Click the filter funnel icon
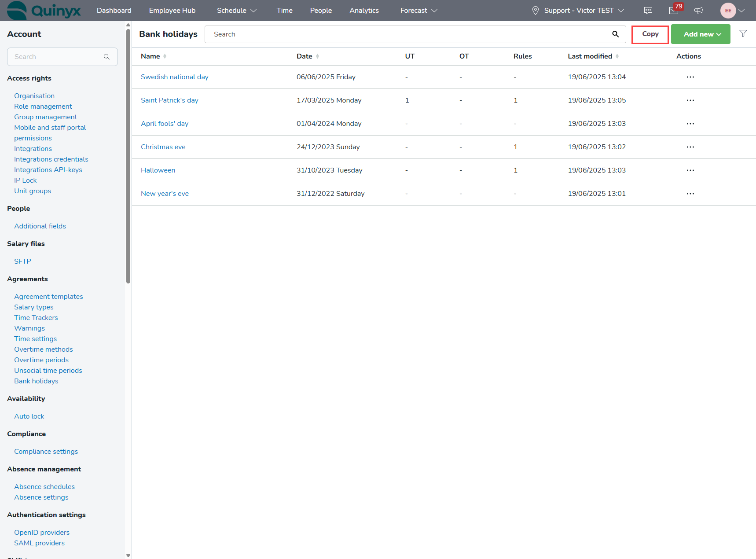 point(743,33)
